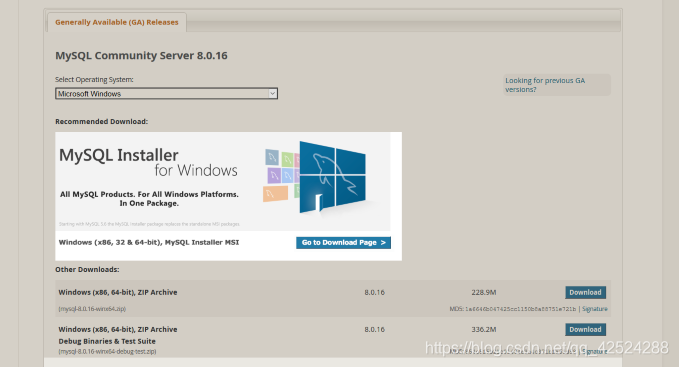Click the Debug Binaries & Test Suite text

(107, 341)
